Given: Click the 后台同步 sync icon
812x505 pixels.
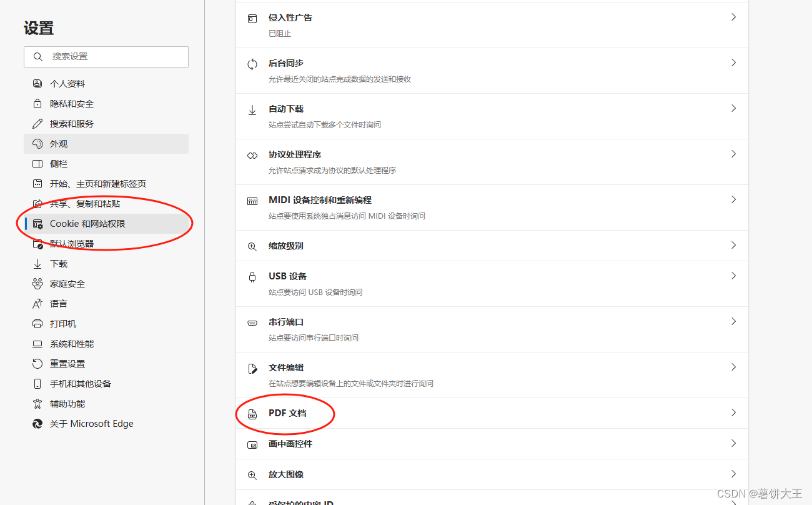Looking at the screenshot, I should [252, 62].
